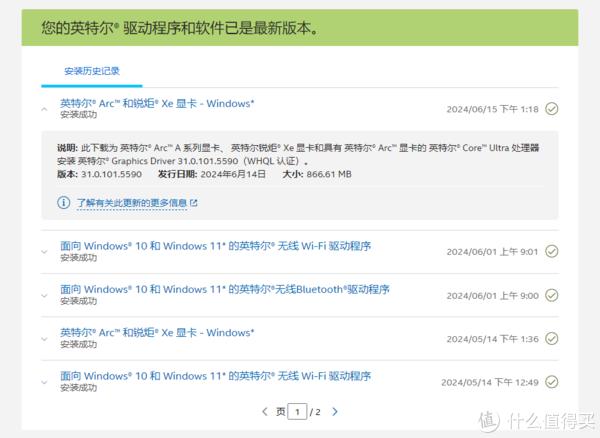Click the checkmark icon on the Bluetooth driver row
The image size is (600, 438).
551,296
